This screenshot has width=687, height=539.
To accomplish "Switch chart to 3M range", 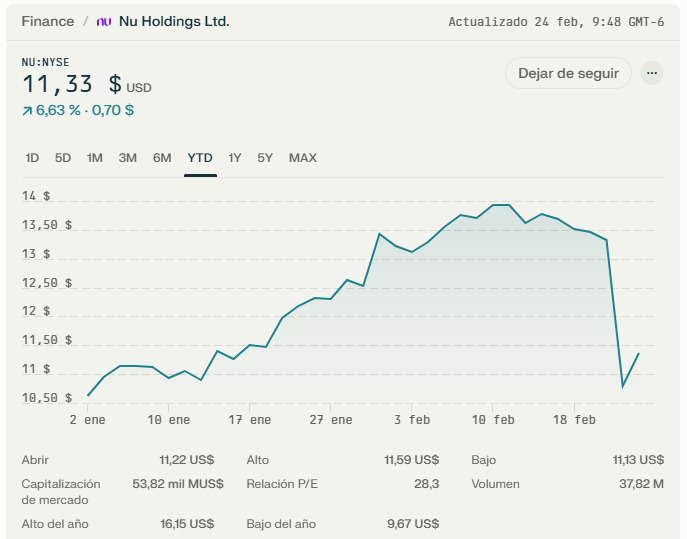I will click(127, 158).
